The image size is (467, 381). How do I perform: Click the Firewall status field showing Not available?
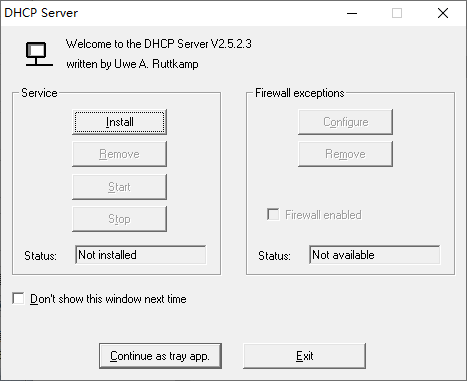375,255
